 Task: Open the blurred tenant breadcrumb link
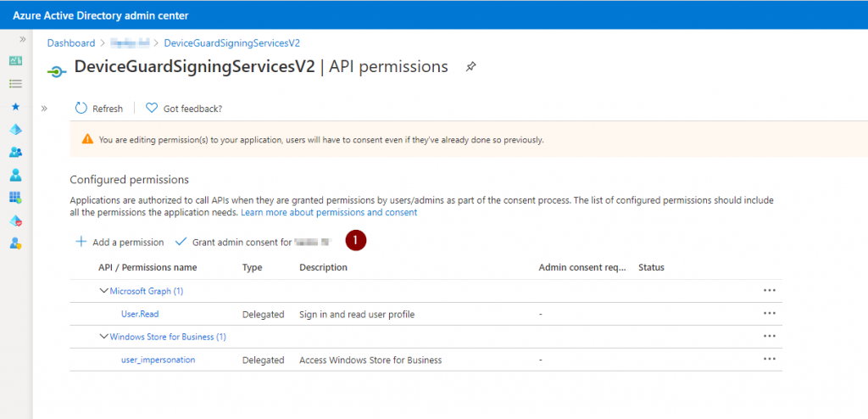point(130,42)
